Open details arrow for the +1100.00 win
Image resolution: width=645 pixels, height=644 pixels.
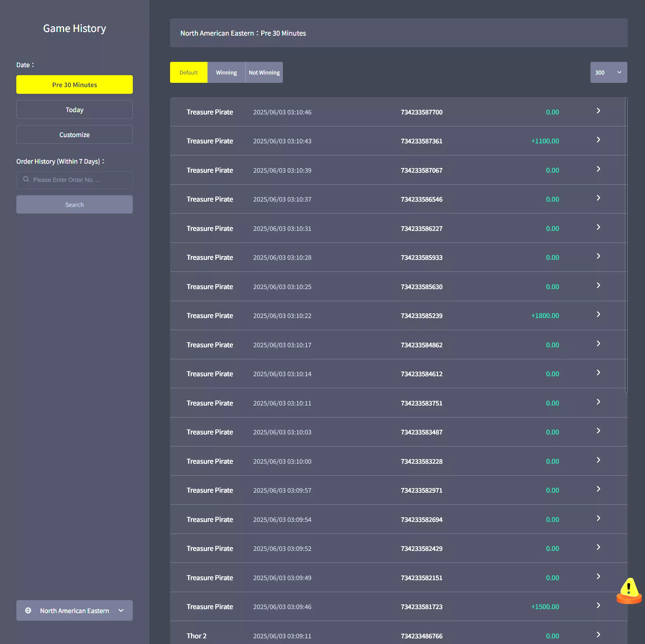point(598,140)
